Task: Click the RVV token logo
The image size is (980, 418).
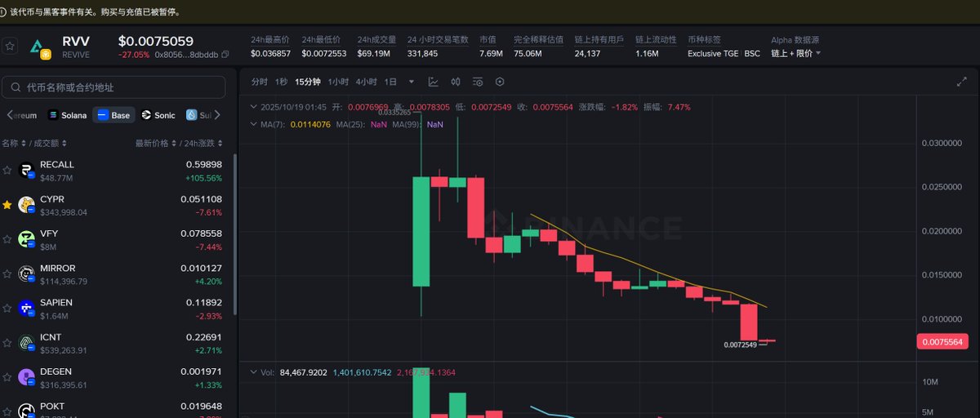Action: coord(40,47)
